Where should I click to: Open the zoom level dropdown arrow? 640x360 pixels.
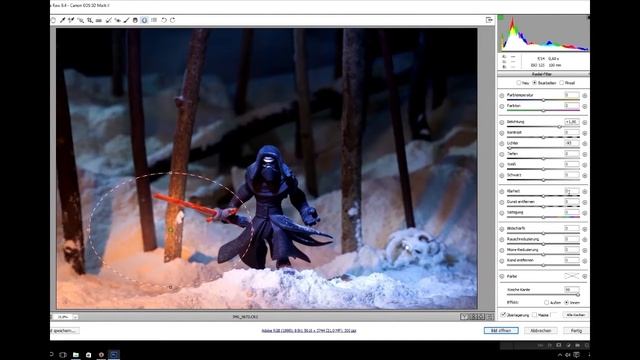pyautogui.click(x=76, y=317)
